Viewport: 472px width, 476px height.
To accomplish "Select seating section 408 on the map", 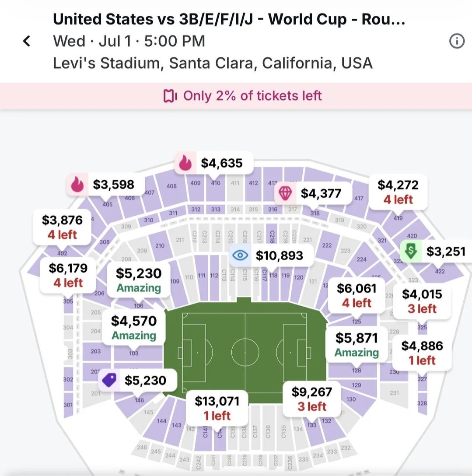I will click(x=171, y=186).
